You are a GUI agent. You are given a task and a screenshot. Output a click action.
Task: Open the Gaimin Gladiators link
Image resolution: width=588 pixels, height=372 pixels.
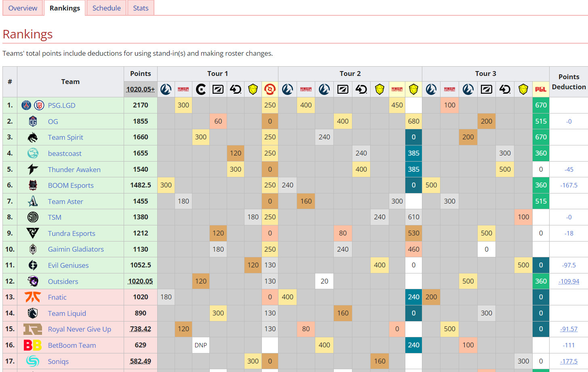76,249
